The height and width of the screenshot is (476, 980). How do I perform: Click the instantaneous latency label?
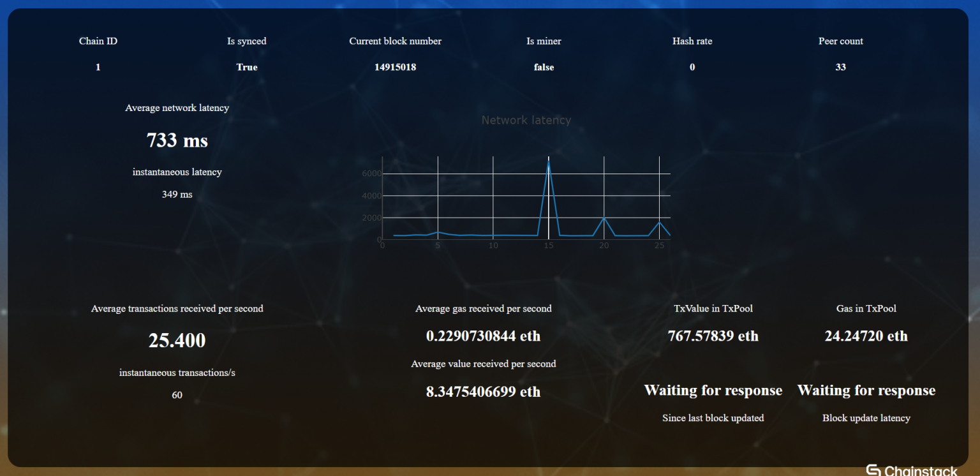tap(177, 172)
